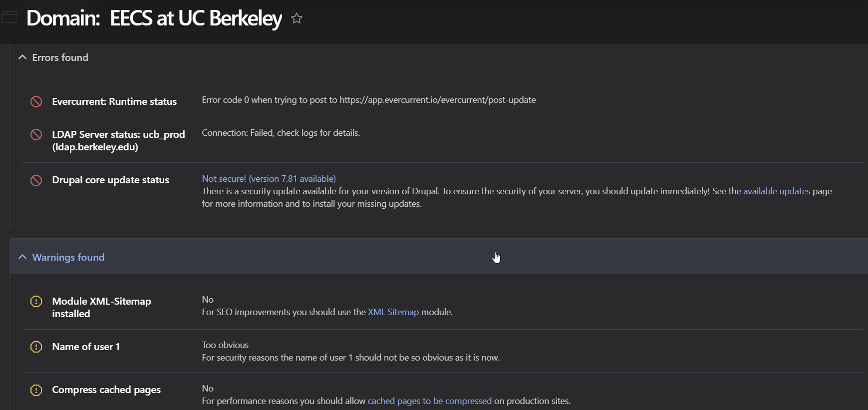Screen dimensions: 868x410
Task: Open the XML Sitemap module link
Action: (x=393, y=312)
